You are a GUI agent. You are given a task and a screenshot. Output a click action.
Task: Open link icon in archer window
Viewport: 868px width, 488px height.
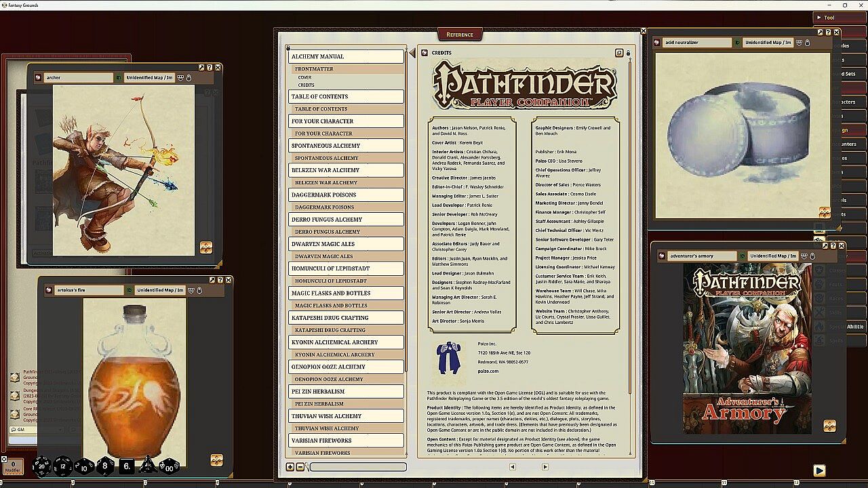(x=39, y=78)
